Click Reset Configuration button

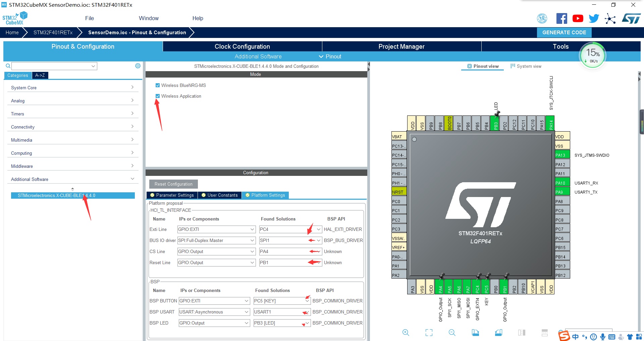point(173,184)
